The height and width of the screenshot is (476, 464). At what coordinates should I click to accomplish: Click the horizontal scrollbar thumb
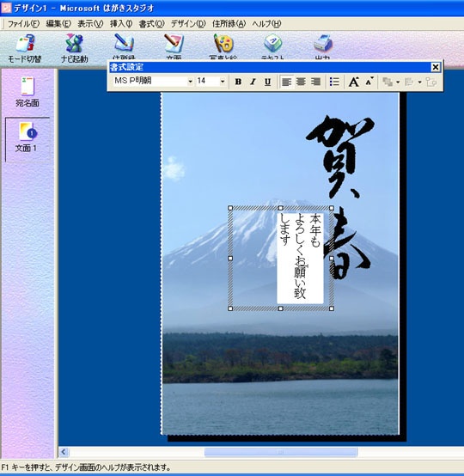(x=281, y=452)
